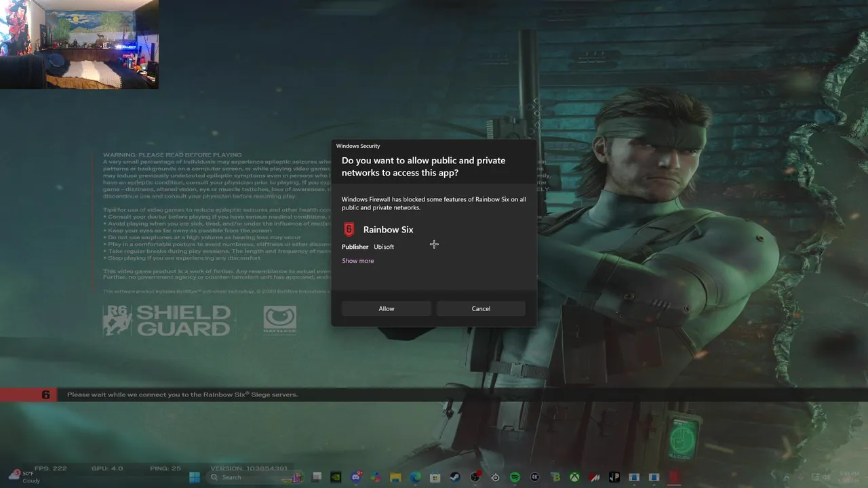Viewport: 868px width, 488px height.
Task: Open OBS Studio icon with red dot
Action: [x=475, y=477]
